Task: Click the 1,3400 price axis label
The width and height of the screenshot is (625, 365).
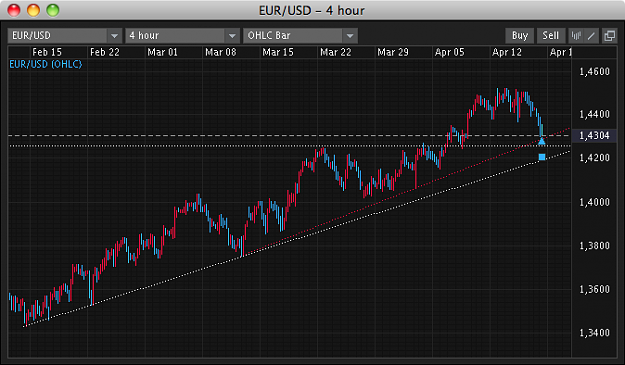Action: [594, 333]
